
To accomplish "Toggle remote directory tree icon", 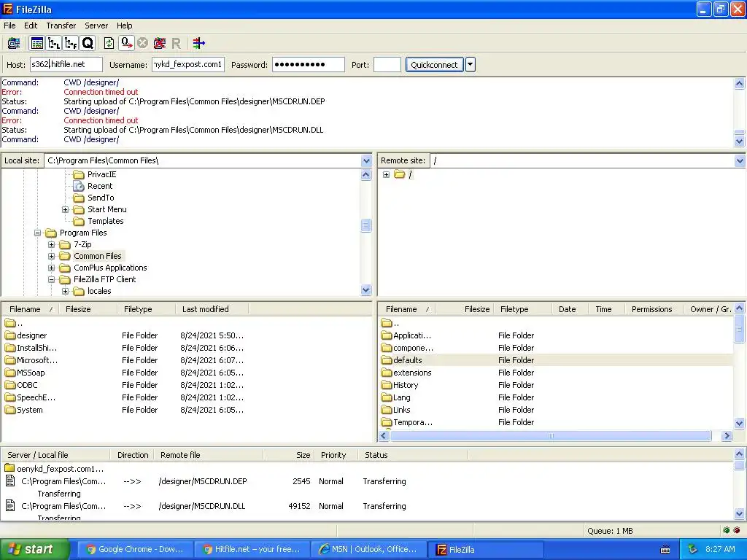I will pyautogui.click(x=71, y=43).
